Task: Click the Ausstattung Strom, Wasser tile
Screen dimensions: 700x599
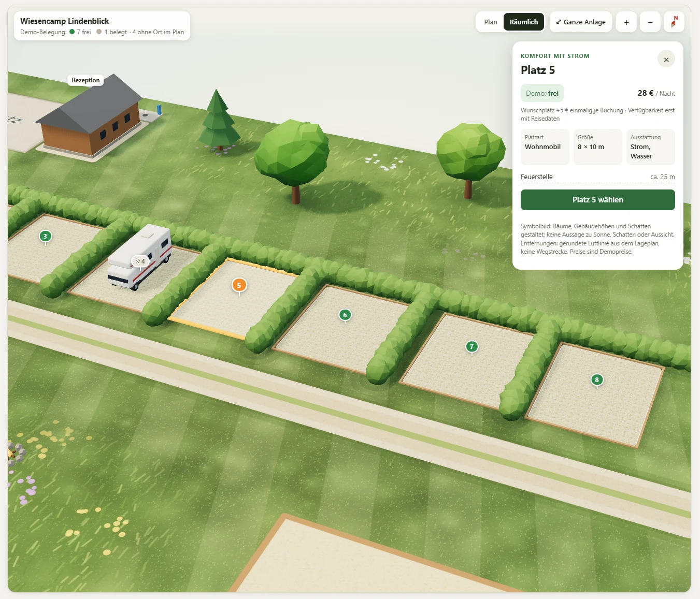Action: 650,147
